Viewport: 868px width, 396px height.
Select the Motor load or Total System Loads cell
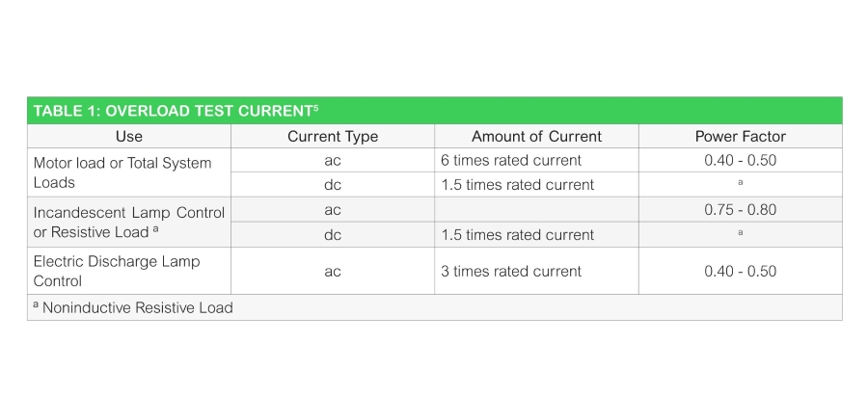tap(129, 172)
